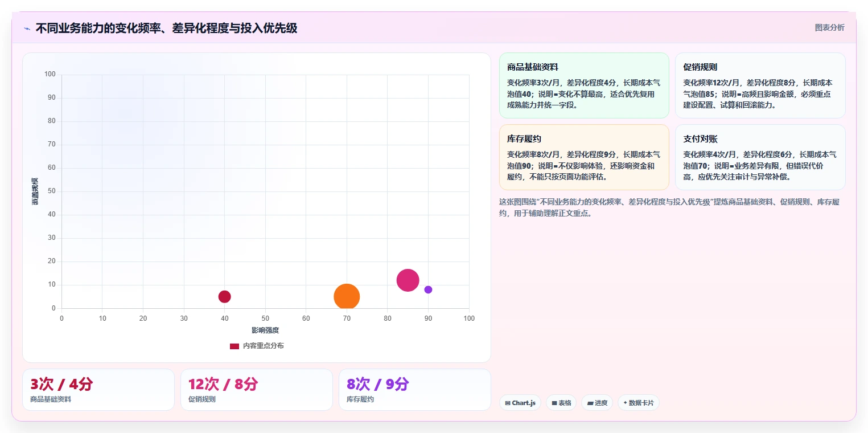Viewport: 868px width, 433px height.
Task: Select the 表格 tag
Action: (x=561, y=403)
